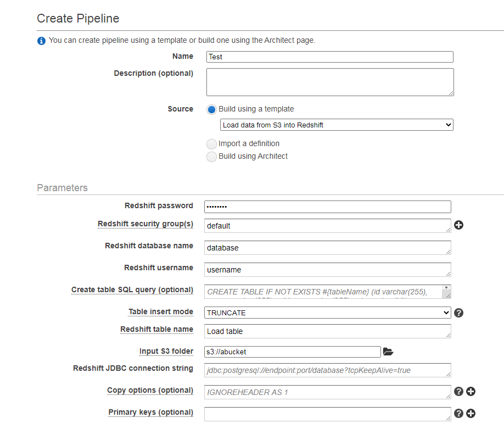The image size is (504, 440).
Task: Add another Copy options entry
Action: pos(471,392)
